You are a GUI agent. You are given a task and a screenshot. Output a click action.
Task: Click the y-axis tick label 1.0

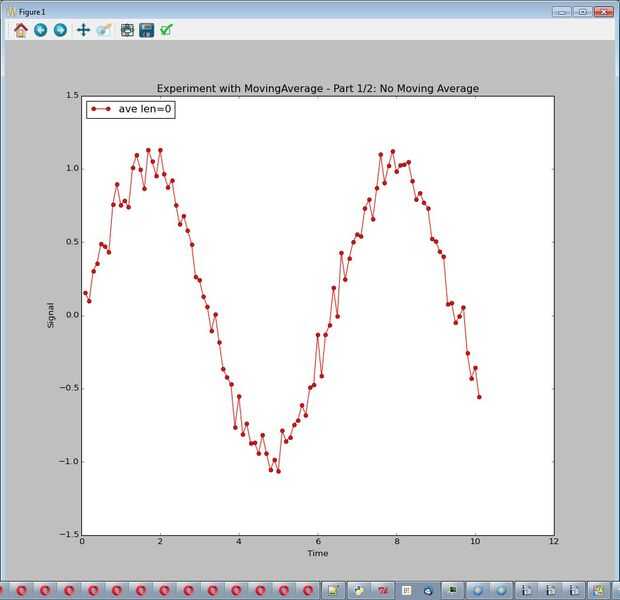click(x=72, y=168)
